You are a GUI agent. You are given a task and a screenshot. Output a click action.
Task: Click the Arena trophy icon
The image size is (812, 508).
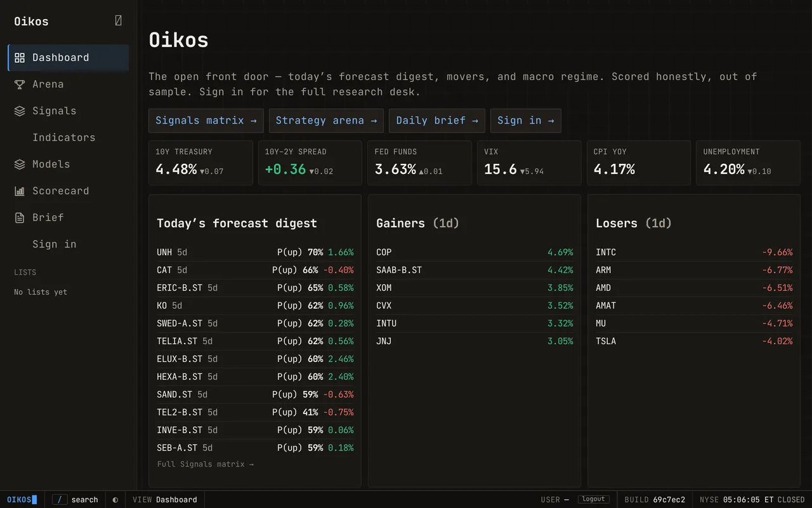pyautogui.click(x=20, y=84)
